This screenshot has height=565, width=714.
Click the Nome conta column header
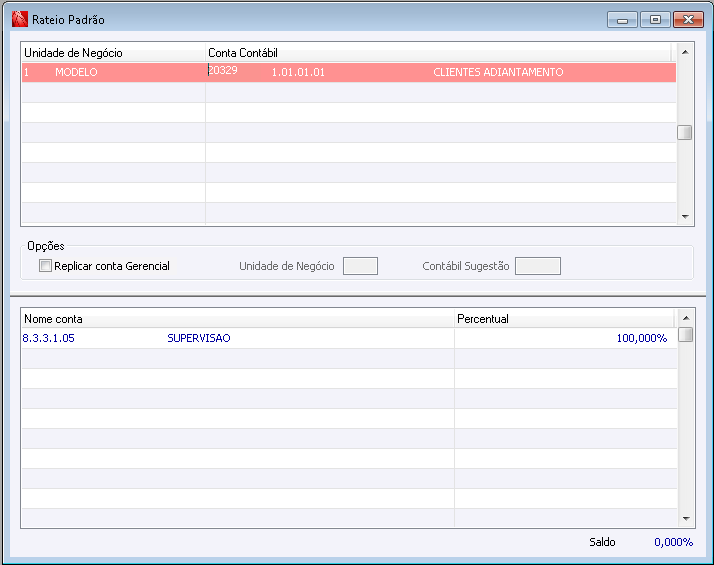(x=238, y=319)
